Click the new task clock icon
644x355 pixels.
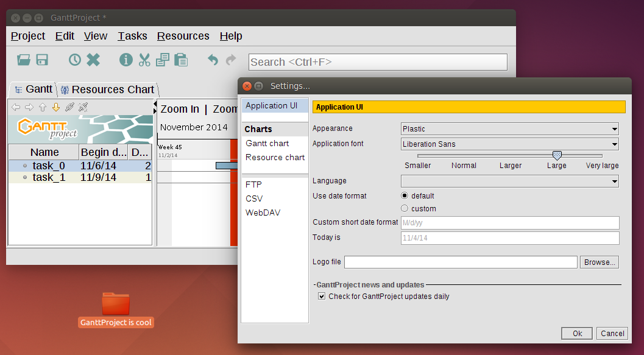(x=74, y=60)
